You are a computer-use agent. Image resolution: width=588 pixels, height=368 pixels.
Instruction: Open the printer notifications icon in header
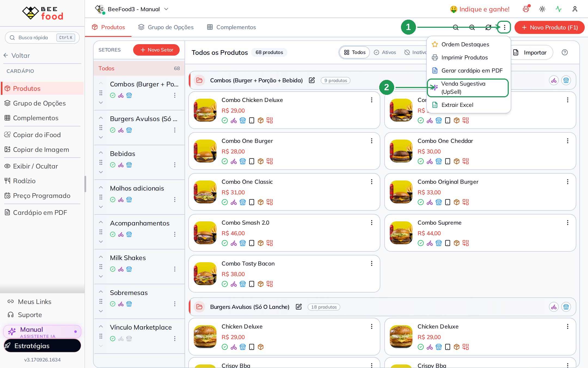coord(526,9)
